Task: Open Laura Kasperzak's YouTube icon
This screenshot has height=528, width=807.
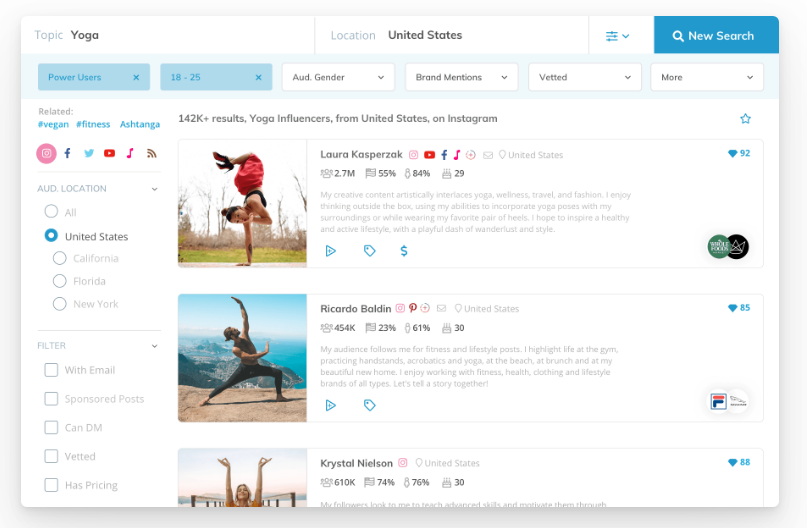Action: click(x=429, y=155)
